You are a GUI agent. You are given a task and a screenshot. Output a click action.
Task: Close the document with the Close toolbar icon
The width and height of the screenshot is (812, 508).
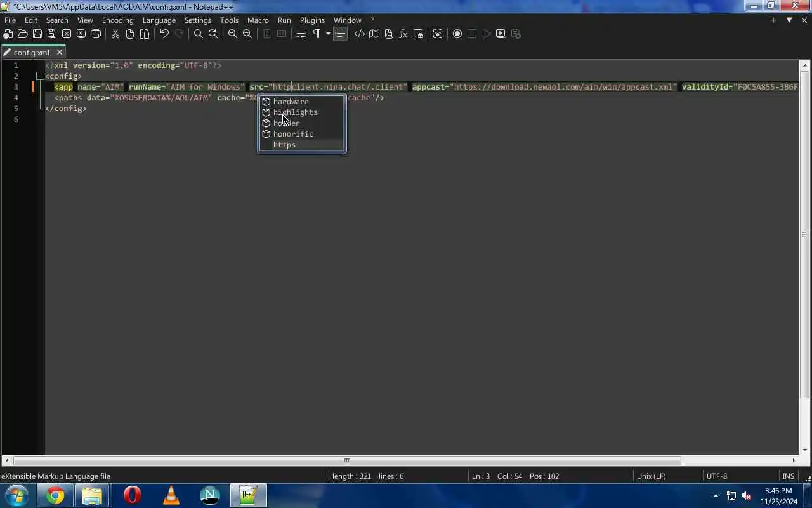pyautogui.click(x=67, y=34)
